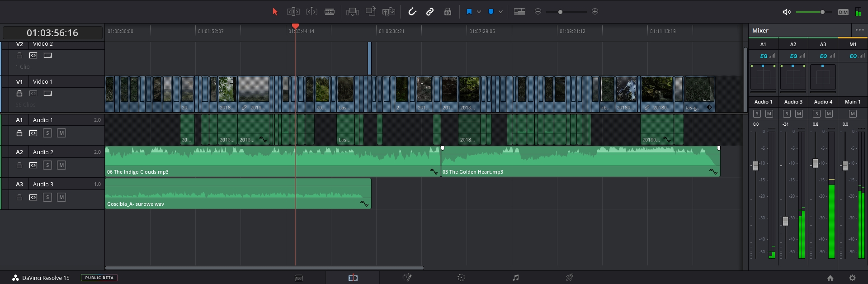Mute the Audio 2 timeline track
Image resolution: width=868 pixels, height=284 pixels.
point(61,165)
